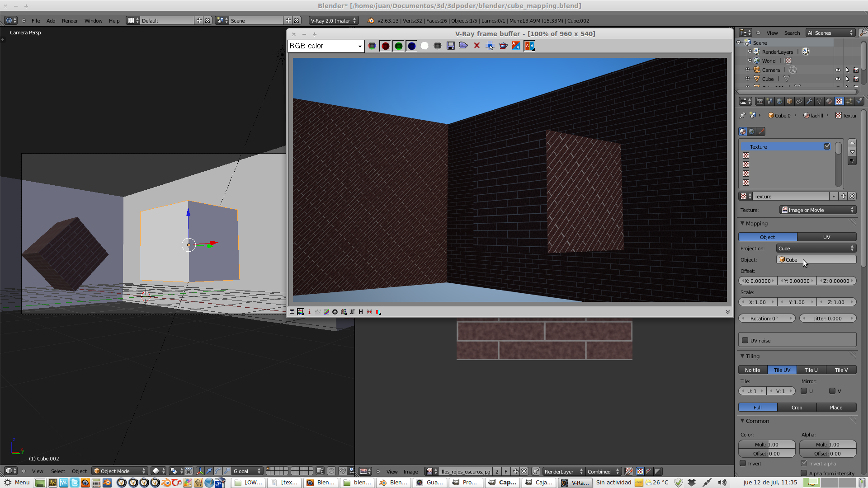Enable the Invert checkbox
Screen dimensions: 868x488
(743, 463)
